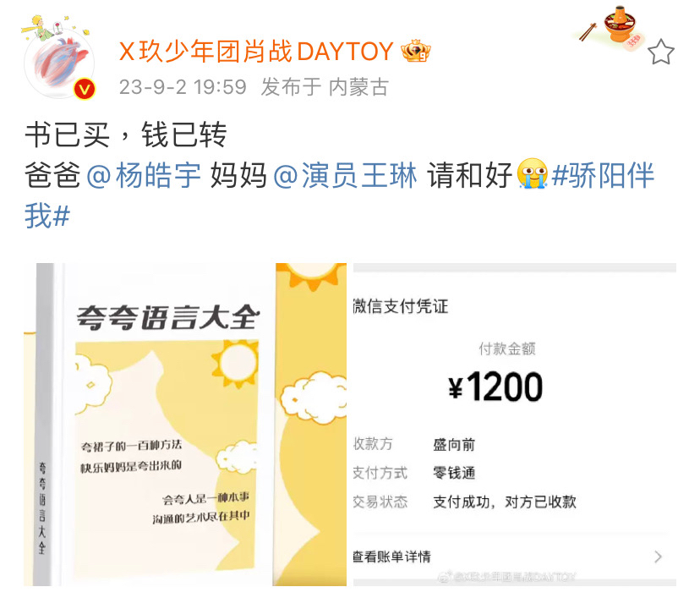The height and width of the screenshot is (598, 700).
Task: Open the poster's profile avatar
Action: click(58, 60)
